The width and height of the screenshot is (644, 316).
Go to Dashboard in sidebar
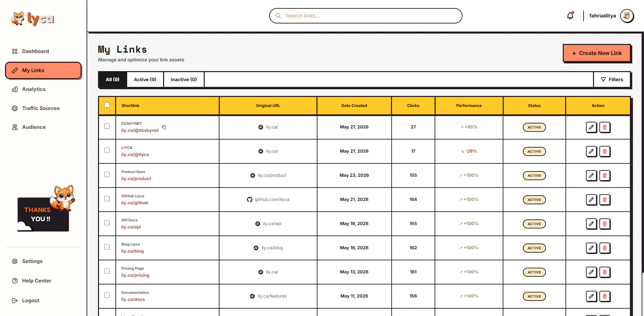click(43, 51)
